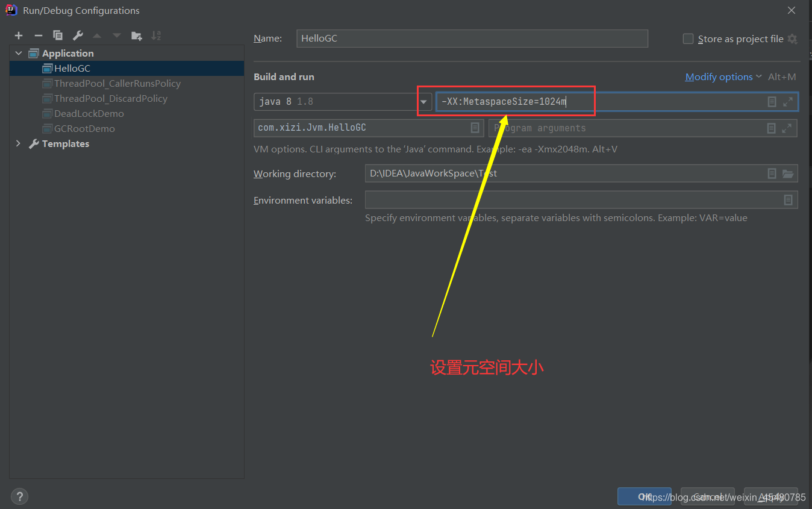Open Modify options dropdown
The width and height of the screenshot is (812, 509).
point(723,77)
